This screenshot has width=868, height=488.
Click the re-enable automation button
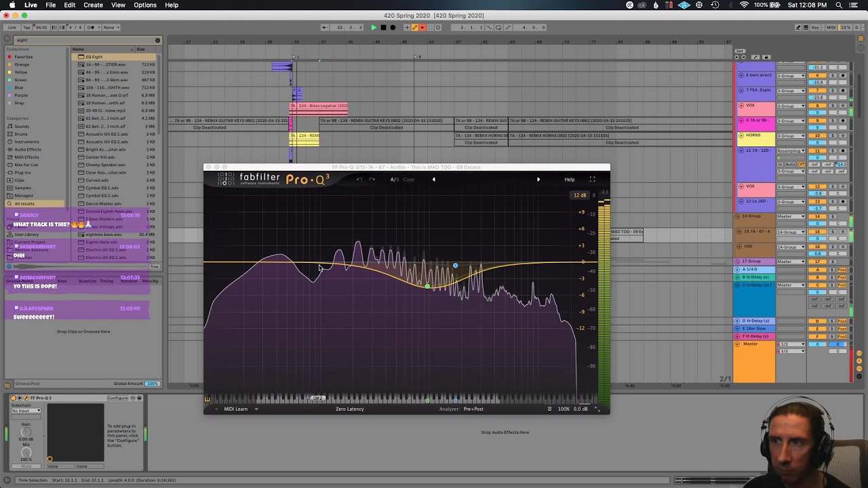coord(422,28)
